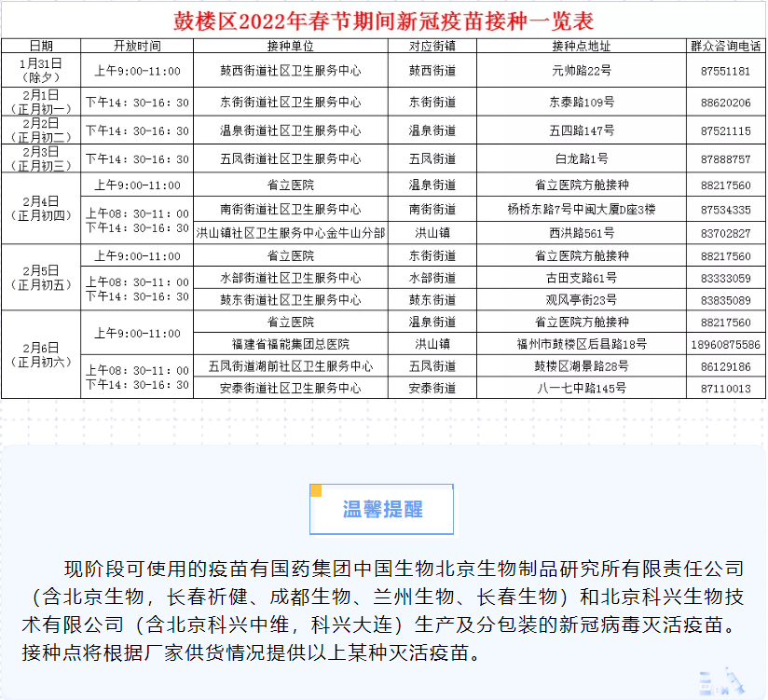Viewport: 768px width, 700px height.
Task: Select the date cell 2月2日（正月初二）
Action: (41, 130)
